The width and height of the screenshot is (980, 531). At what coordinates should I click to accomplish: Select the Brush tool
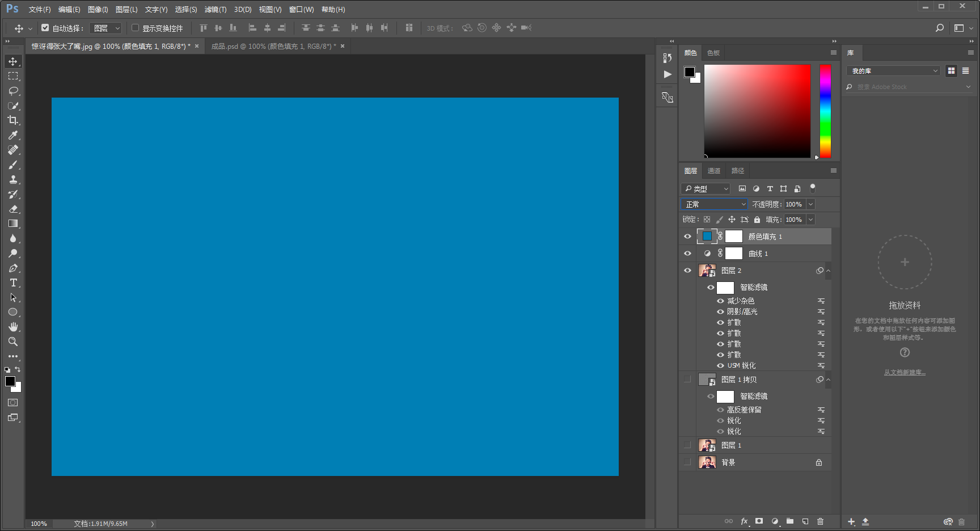pyautogui.click(x=13, y=165)
